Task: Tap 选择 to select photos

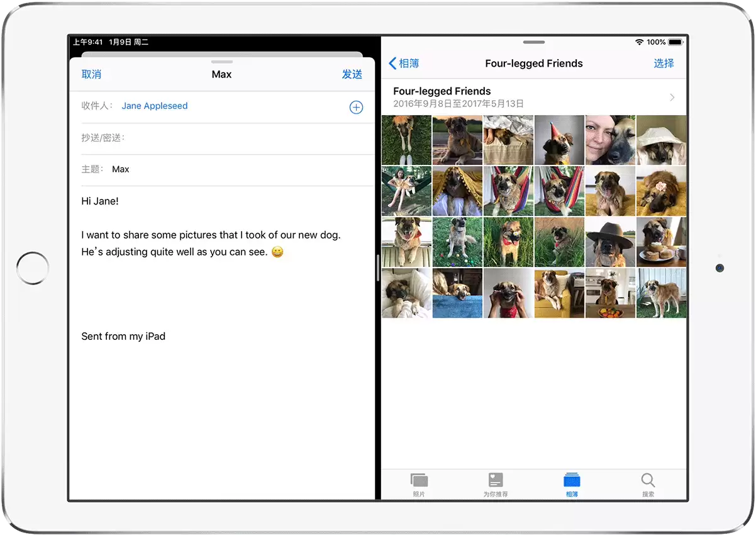Action: [664, 64]
